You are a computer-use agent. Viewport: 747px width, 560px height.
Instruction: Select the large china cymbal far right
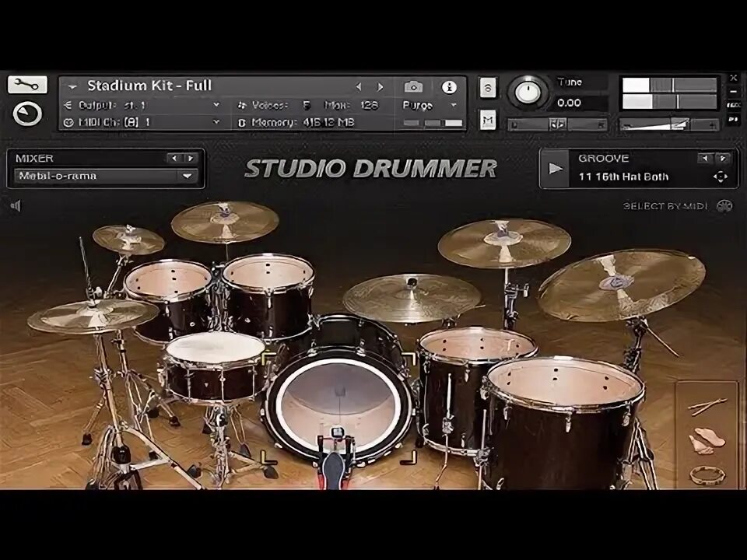(x=622, y=285)
